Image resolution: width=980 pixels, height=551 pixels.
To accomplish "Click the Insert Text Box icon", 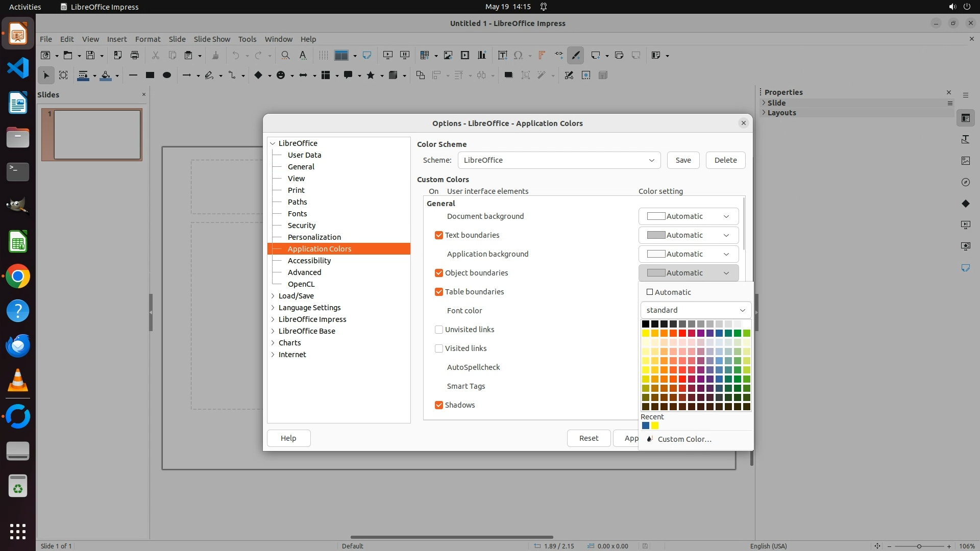I will tap(502, 55).
